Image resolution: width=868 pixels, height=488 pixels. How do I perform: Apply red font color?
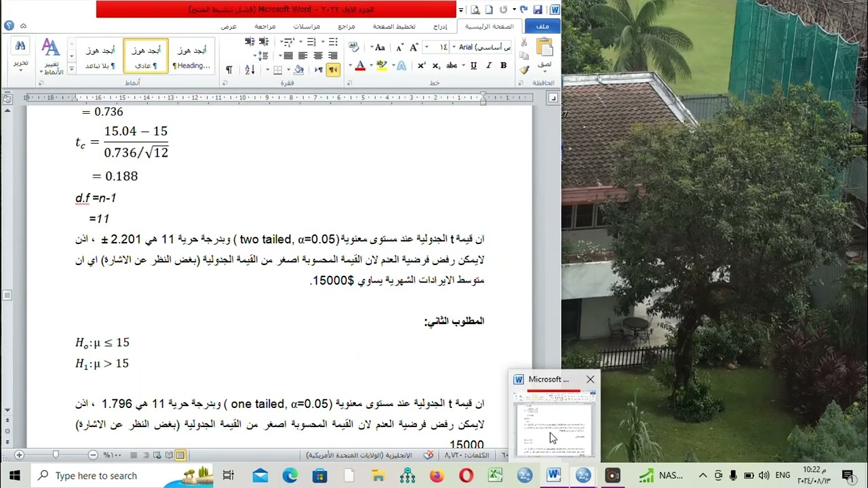click(x=360, y=66)
